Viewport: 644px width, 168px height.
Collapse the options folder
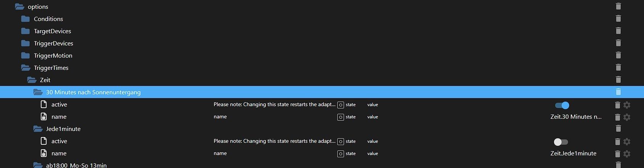19,7
